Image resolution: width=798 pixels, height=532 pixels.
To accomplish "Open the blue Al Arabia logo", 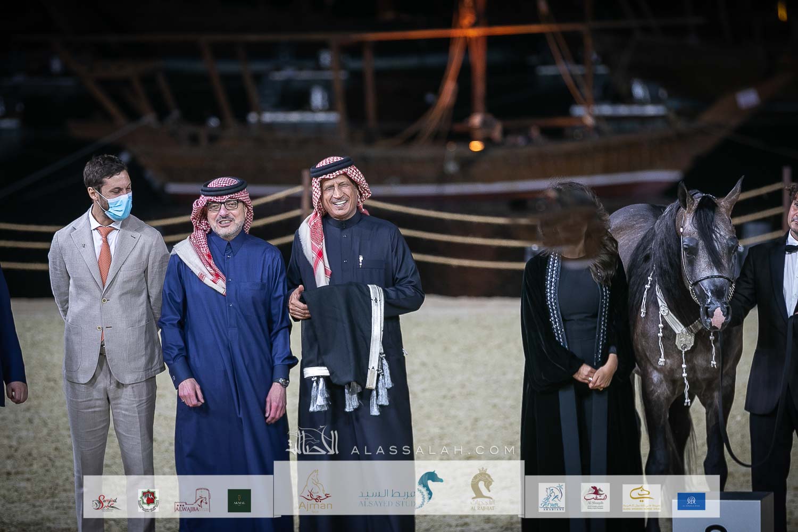I will tap(691, 502).
